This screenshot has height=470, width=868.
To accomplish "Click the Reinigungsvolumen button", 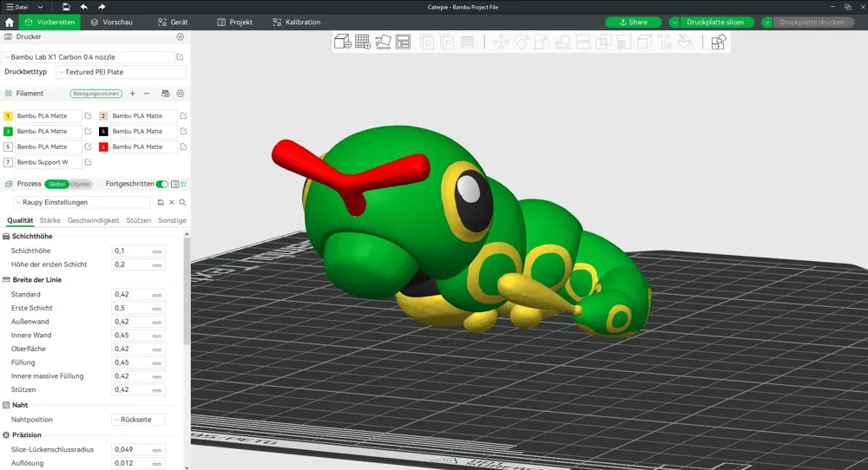I will [95, 94].
